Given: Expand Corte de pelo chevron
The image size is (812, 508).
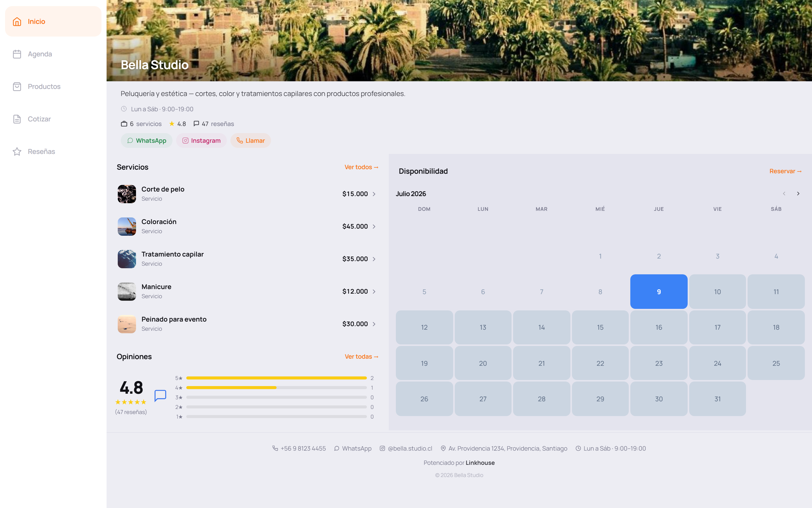Looking at the screenshot, I should (374, 194).
